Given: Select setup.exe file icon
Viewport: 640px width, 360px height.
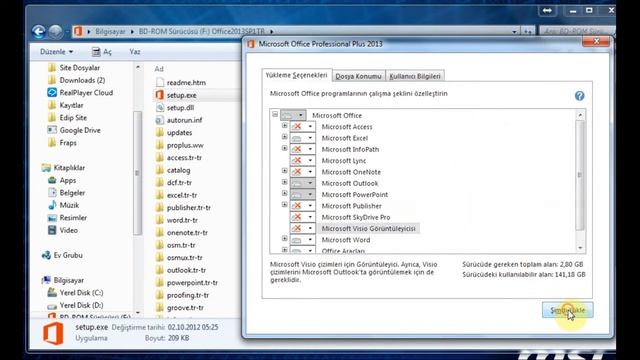Looking at the screenshot, I should click(x=159, y=95).
